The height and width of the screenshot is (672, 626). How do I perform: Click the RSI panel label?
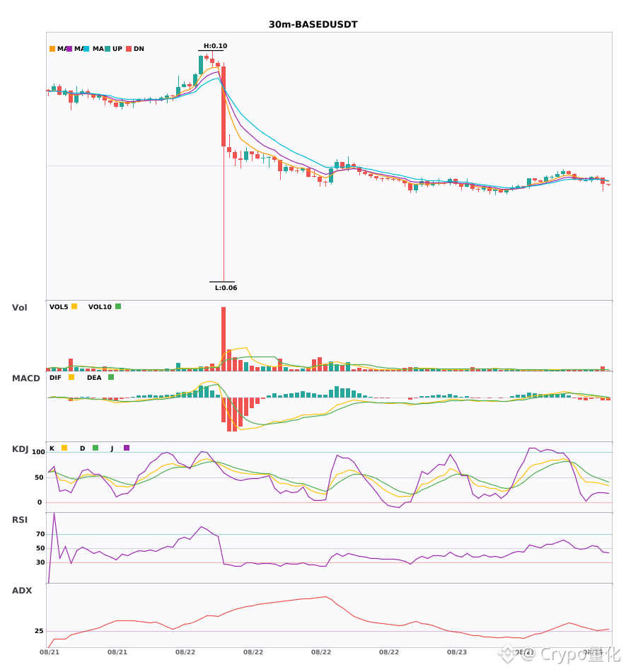tap(20, 520)
